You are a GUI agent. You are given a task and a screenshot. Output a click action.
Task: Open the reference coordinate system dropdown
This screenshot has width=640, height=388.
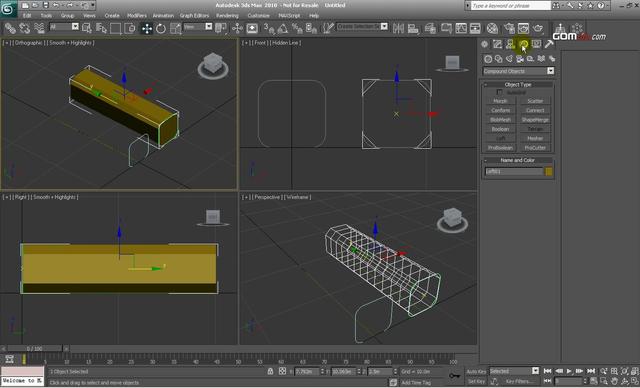[x=198, y=27]
